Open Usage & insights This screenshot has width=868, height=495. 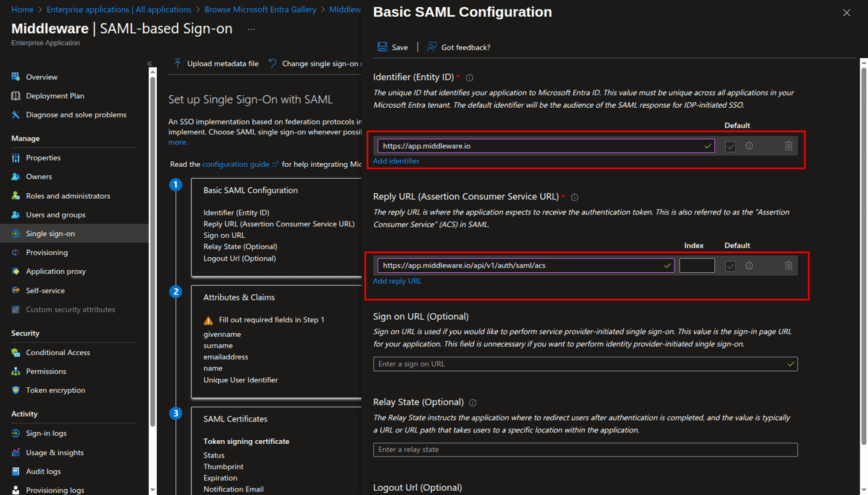55,452
